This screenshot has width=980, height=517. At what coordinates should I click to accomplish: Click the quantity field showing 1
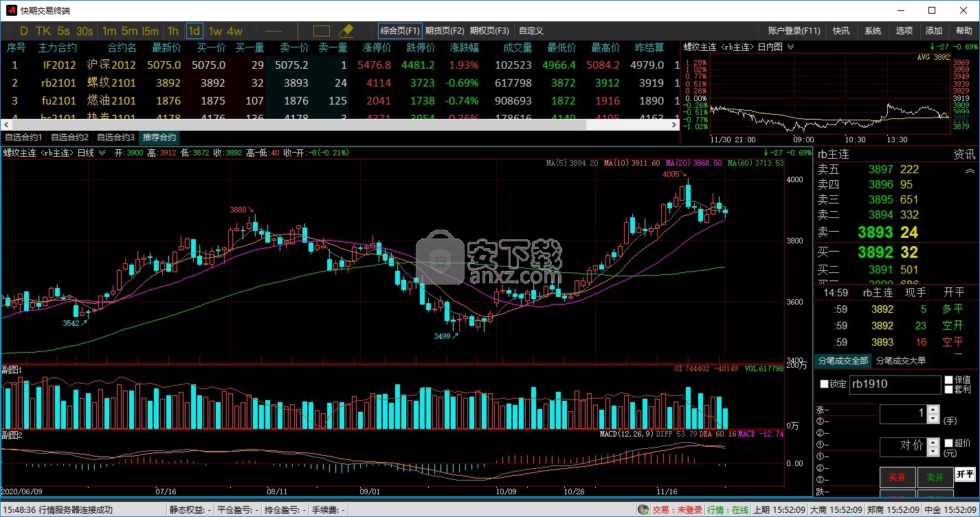[904, 414]
